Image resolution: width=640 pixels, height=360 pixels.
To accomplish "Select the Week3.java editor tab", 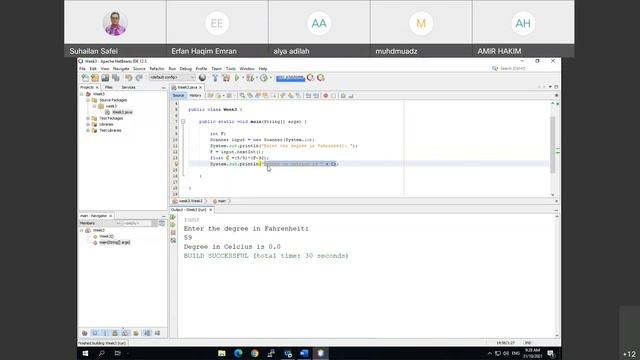I will pyautogui.click(x=187, y=87).
